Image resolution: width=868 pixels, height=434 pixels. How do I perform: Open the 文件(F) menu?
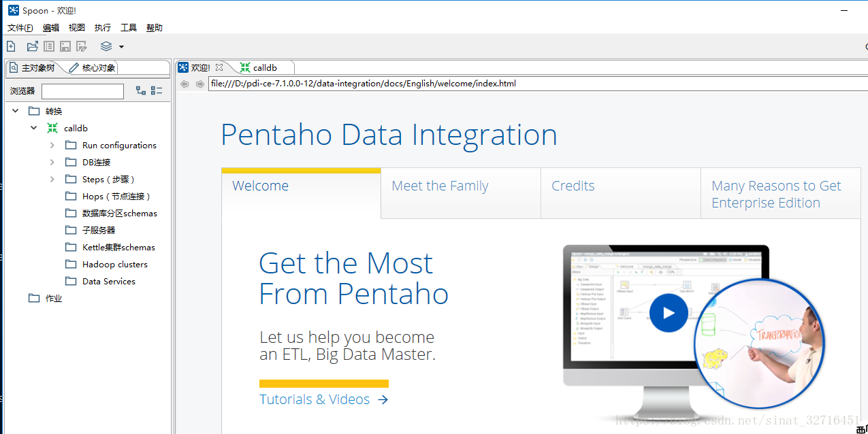pos(20,28)
